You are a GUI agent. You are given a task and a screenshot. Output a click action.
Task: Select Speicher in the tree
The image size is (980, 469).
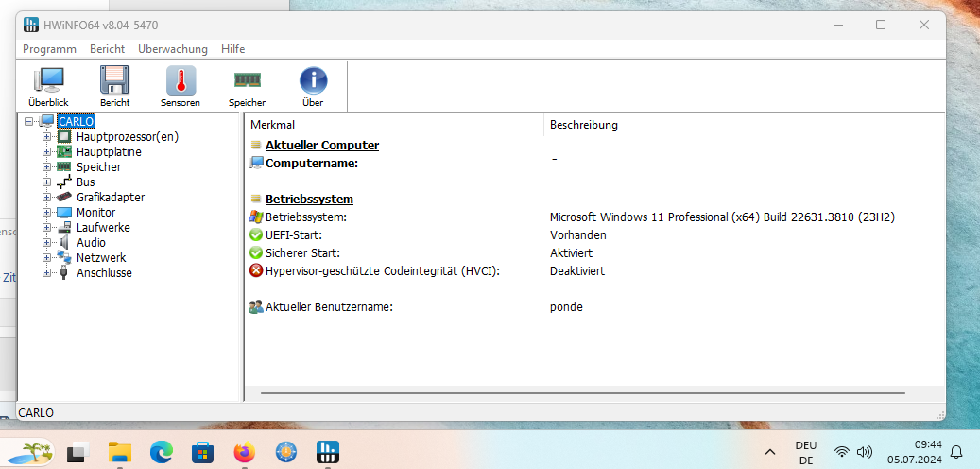coord(98,167)
